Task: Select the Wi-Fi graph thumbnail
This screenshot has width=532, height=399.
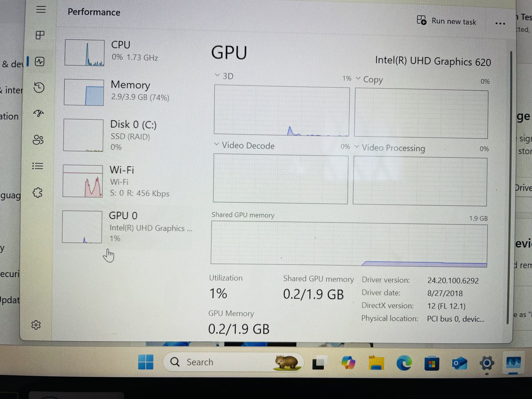Action: 83,181
